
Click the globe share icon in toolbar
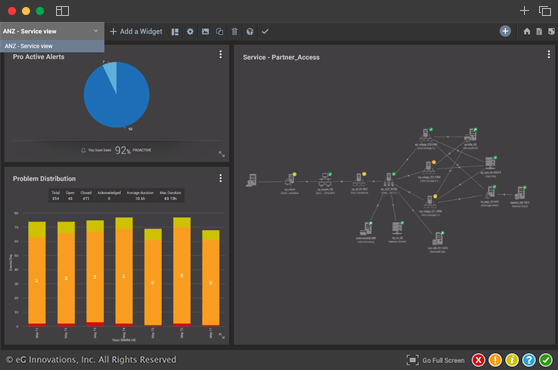tap(250, 32)
